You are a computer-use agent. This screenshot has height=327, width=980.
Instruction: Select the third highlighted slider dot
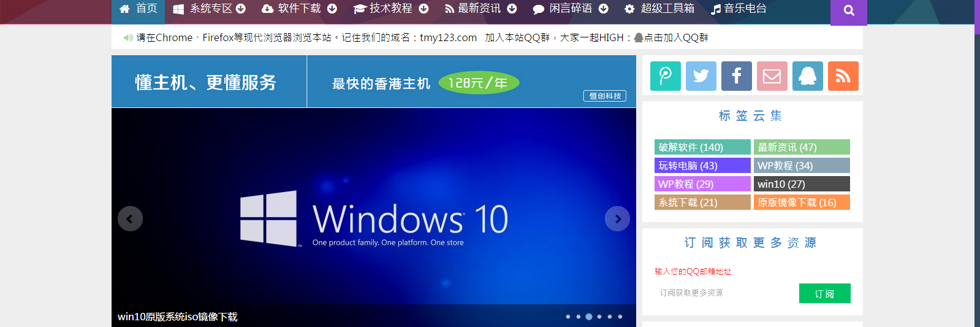(x=589, y=317)
